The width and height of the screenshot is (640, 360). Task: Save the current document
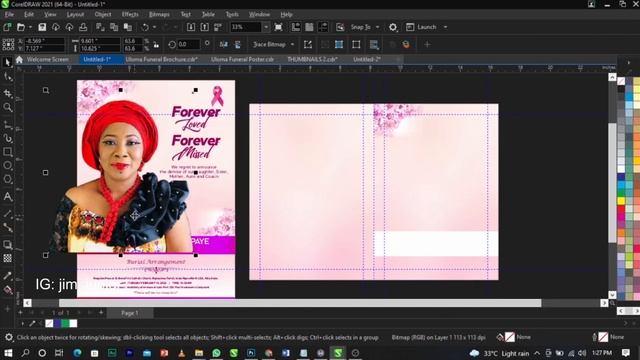tap(42, 27)
